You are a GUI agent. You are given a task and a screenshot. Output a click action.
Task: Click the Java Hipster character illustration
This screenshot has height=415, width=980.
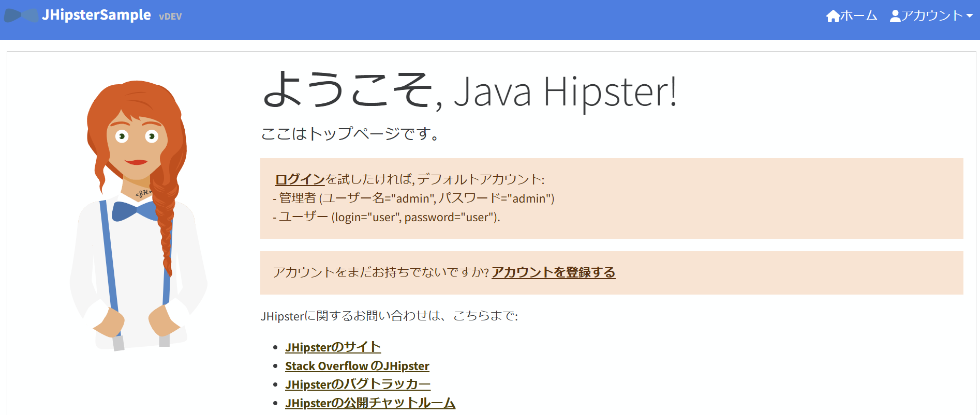point(138,216)
